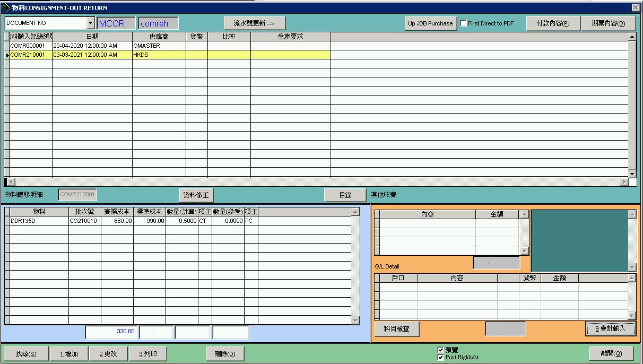643x364 pixels.
Task: Click the 日期 column header
Action: (92, 37)
